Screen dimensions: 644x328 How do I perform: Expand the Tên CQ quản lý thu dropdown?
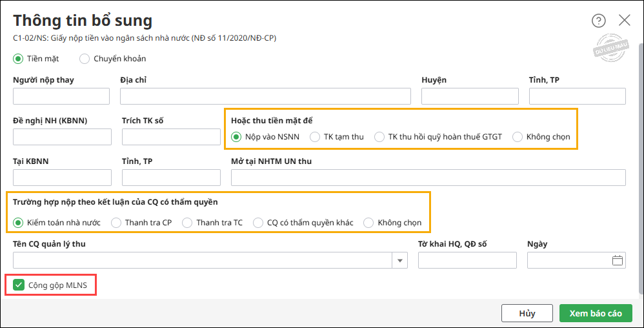(399, 260)
